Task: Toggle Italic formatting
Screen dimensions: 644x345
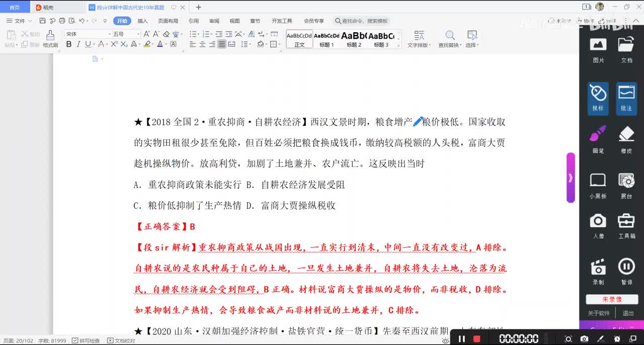Action: coord(78,44)
